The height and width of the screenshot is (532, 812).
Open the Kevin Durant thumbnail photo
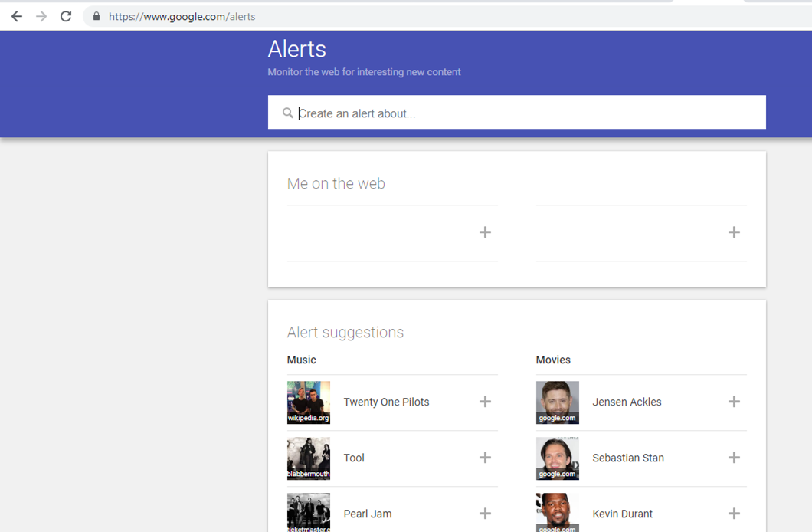(x=557, y=512)
